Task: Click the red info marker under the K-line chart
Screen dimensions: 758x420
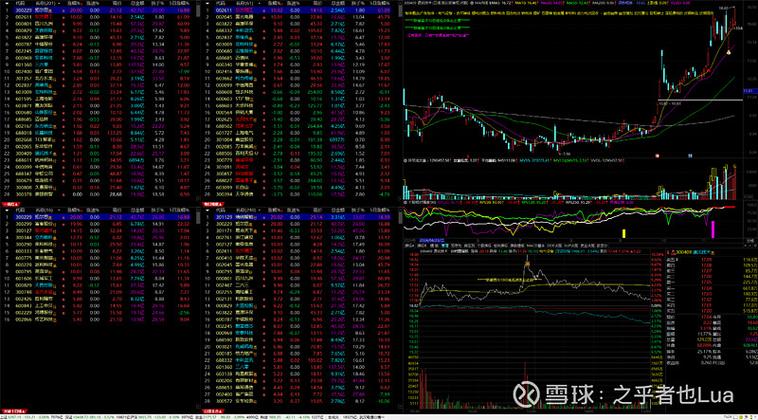Action: 657,156
